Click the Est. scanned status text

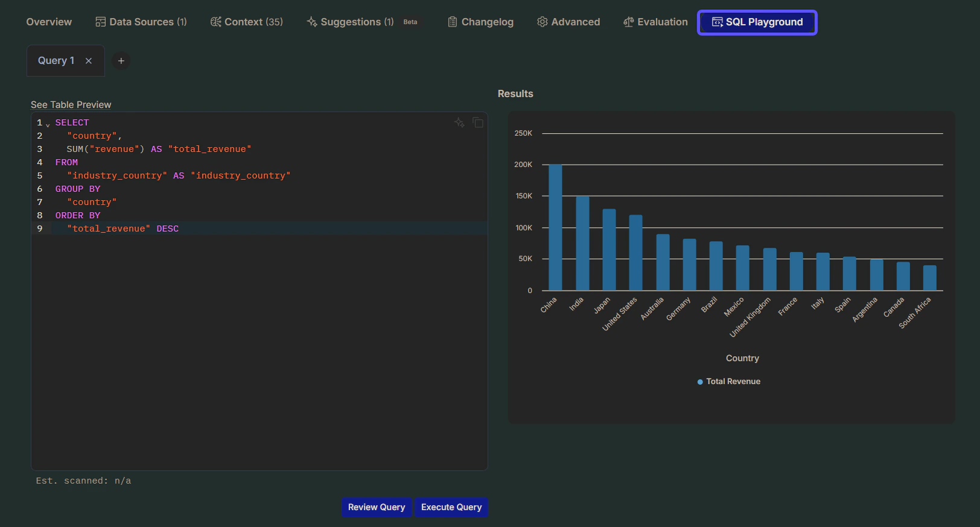[83, 481]
